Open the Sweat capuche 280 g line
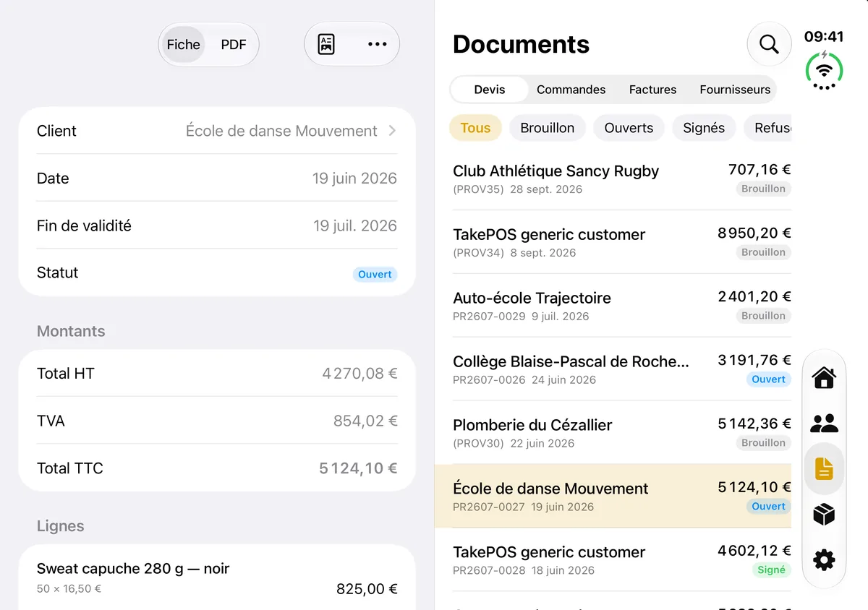Image resolution: width=868 pixels, height=610 pixels. point(217,577)
